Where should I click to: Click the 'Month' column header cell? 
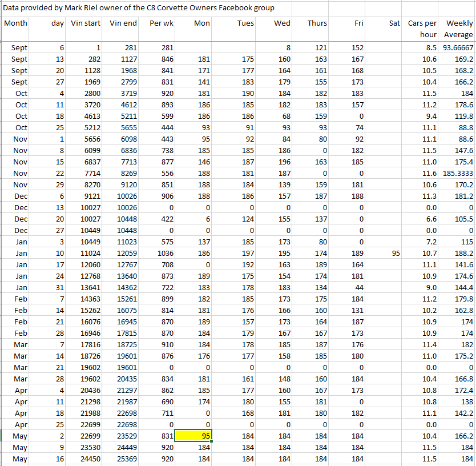tap(15, 23)
